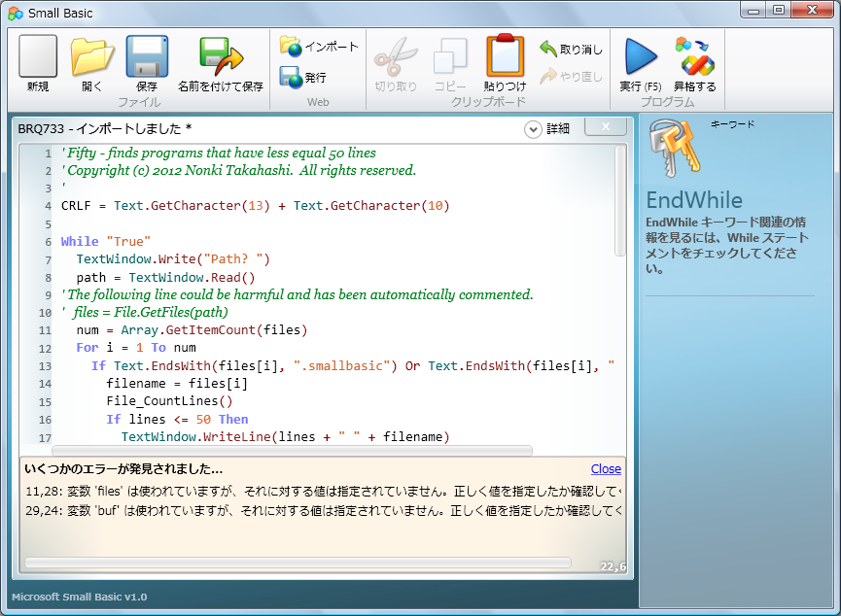841x616 pixels.
Task: Click line path = TextWindow.Read()
Action: click(x=165, y=277)
